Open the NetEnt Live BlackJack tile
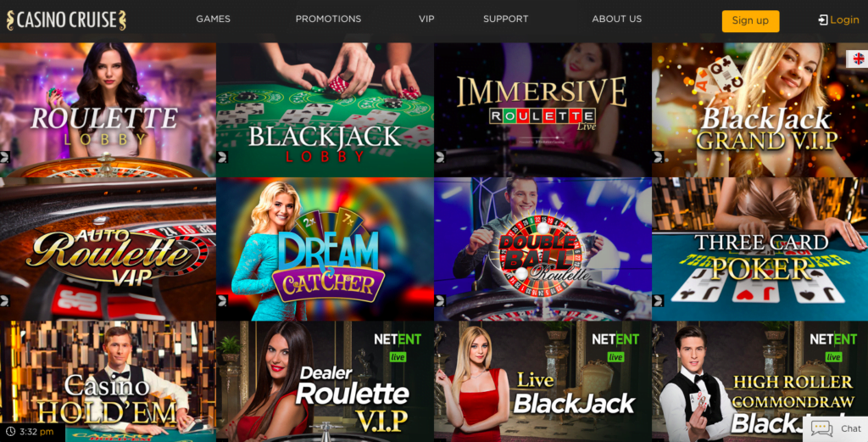 [x=542, y=382]
